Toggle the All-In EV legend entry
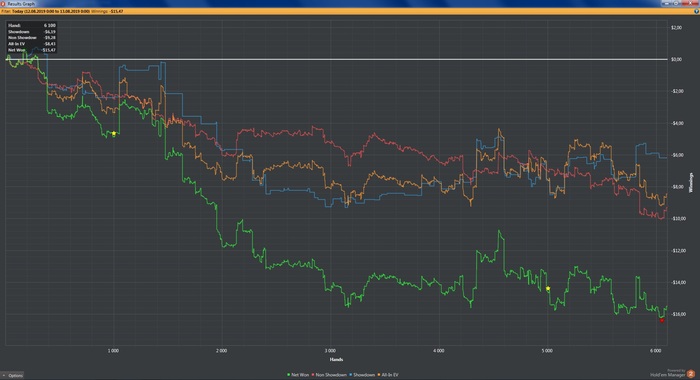Viewport: 700px width, 380px height. pyautogui.click(x=388, y=375)
